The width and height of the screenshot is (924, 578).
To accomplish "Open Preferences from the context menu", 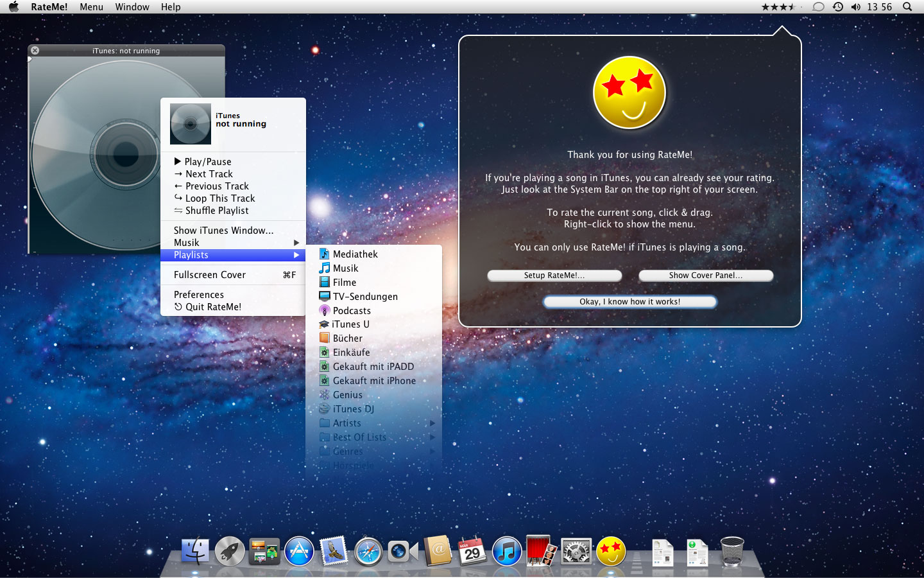I will (x=233, y=295).
